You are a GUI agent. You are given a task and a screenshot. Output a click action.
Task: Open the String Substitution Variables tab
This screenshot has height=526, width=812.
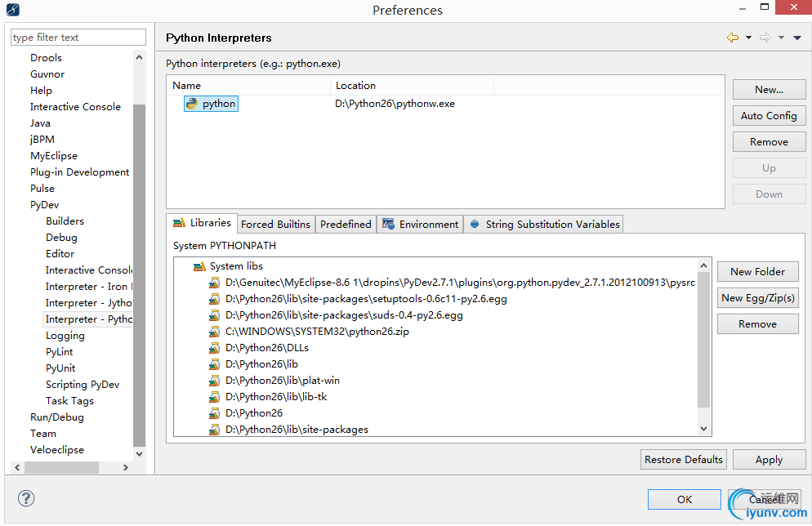544,224
